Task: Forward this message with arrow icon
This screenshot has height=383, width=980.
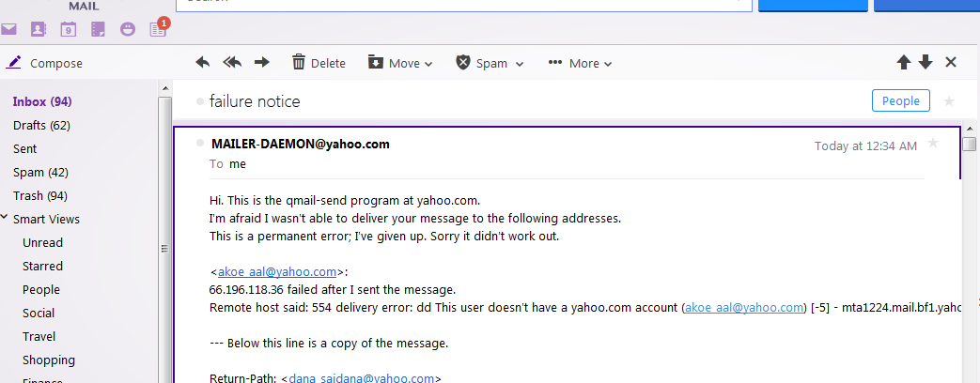Action: 262,63
